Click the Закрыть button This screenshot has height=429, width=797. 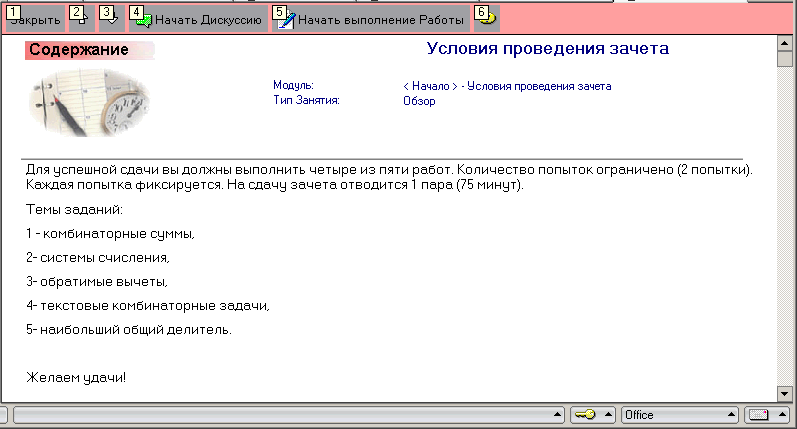(x=35, y=19)
